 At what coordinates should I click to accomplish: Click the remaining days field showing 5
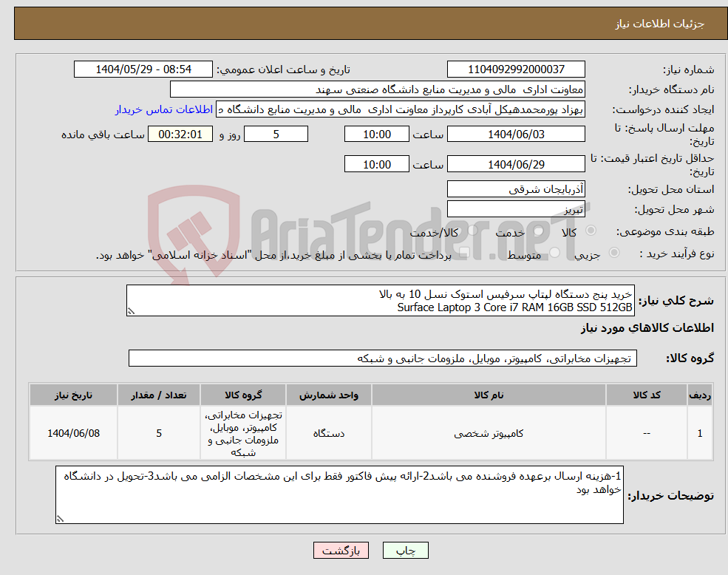(x=276, y=135)
